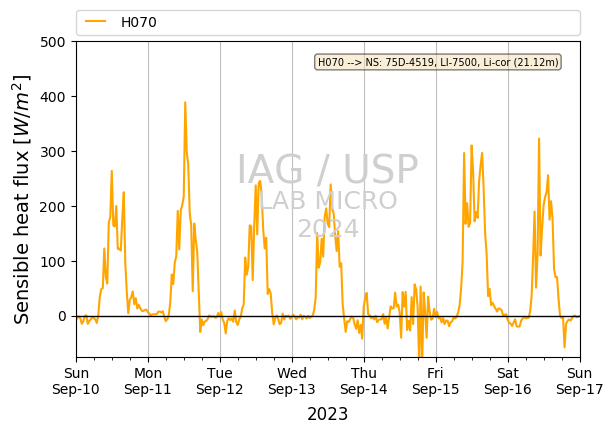613x434 pixels.
Task: Click the Saturday Sep-16 highest peak
Action: click(x=539, y=139)
